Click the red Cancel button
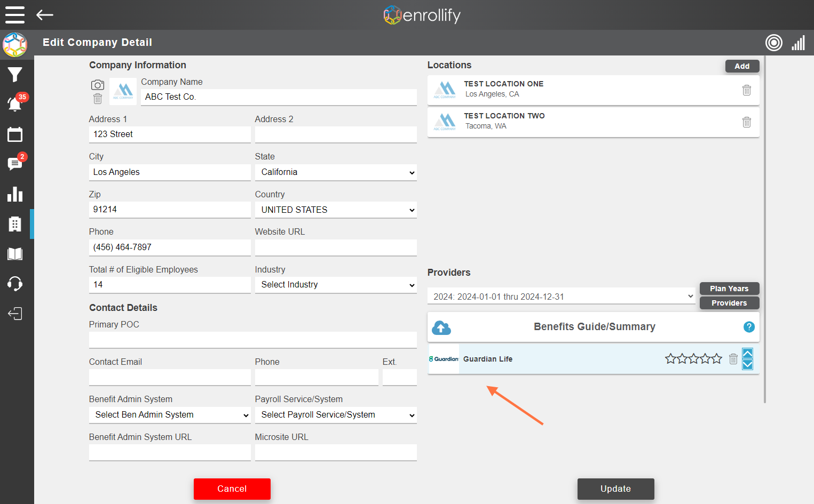Image resolution: width=814 pixels, height=504 pixels. coord(232,489)
